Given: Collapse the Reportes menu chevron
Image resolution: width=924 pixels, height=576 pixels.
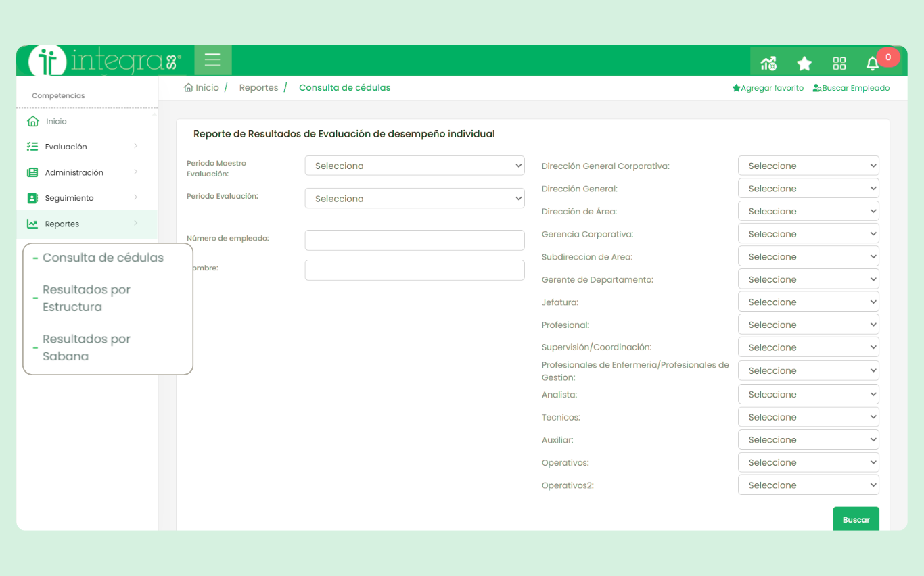Looking at the screenshot, I should point(135,223).
